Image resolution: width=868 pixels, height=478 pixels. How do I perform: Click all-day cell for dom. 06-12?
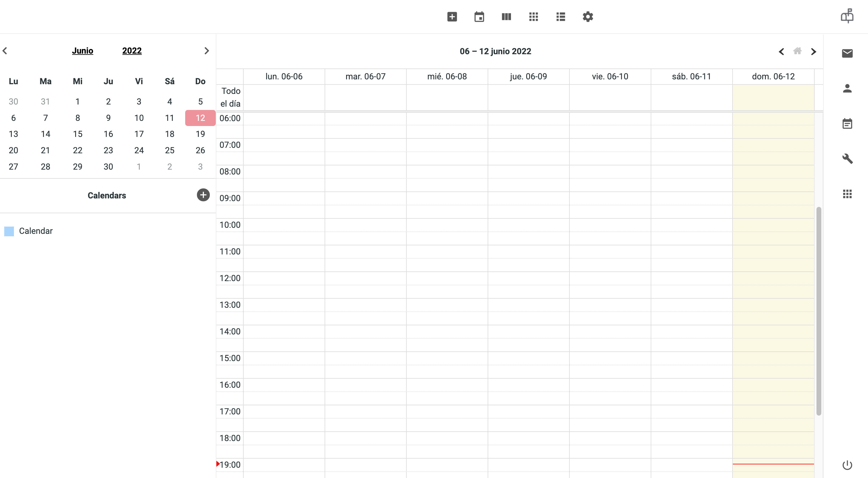[773, 97]
